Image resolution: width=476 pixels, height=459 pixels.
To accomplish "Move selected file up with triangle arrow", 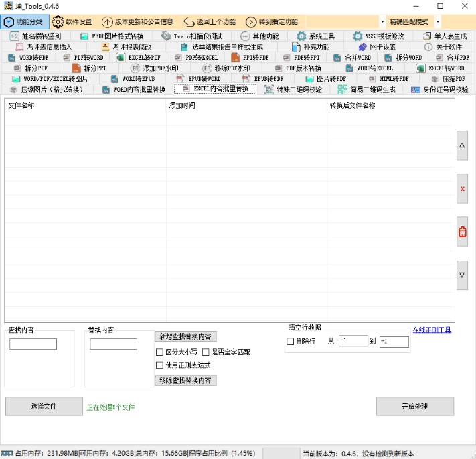I will [462, 145].
